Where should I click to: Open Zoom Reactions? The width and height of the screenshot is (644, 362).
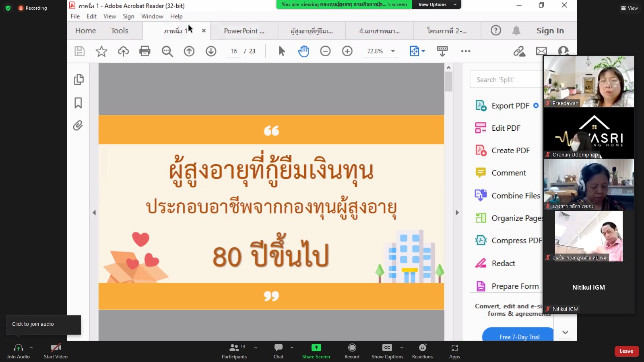pyautogui.click(x=422, y=351)
